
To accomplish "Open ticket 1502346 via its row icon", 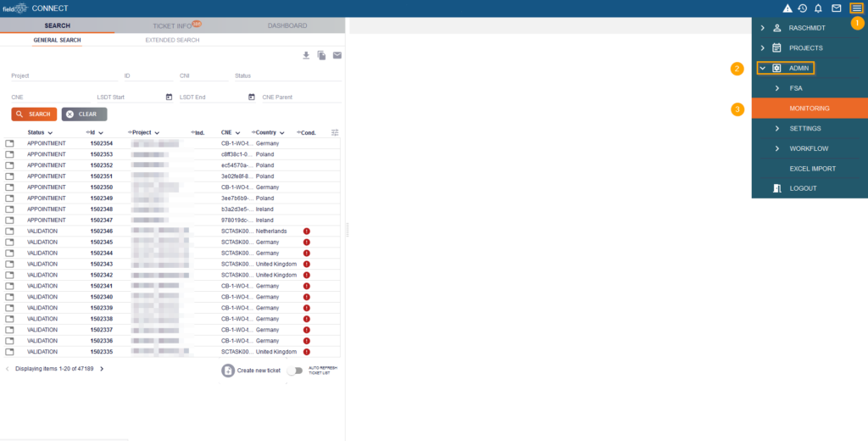I will [x=9, y=231].
